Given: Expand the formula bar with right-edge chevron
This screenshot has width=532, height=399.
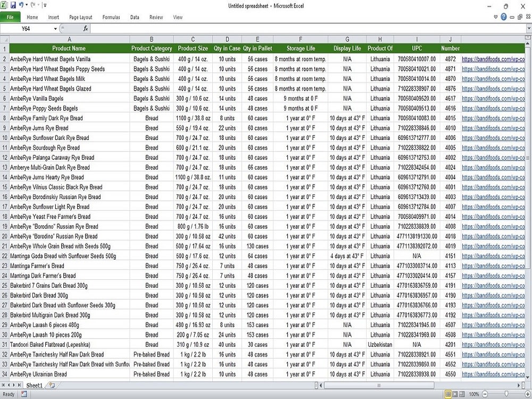Looking at the screenshot, I should coord(529,29).
